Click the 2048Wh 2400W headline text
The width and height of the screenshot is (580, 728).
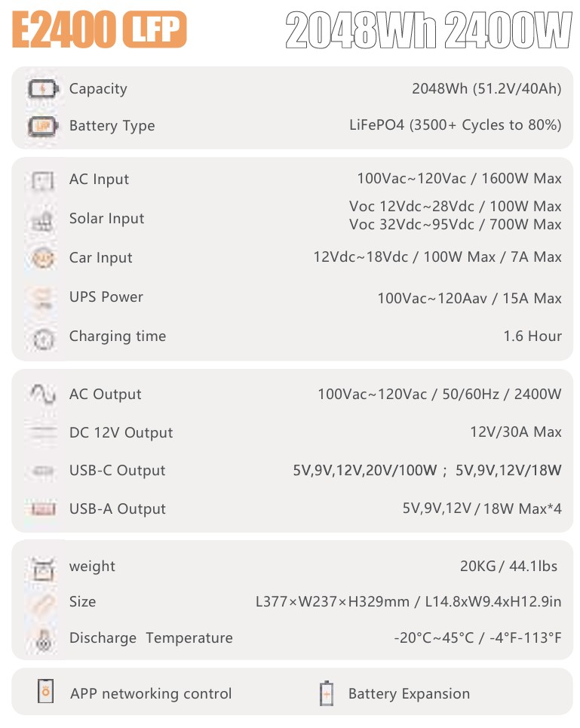(428, 32)
